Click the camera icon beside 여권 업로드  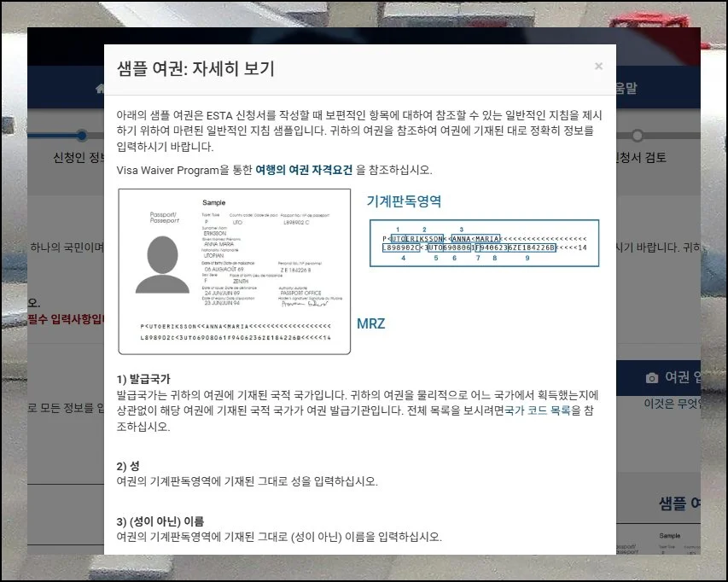pos(652,377)
